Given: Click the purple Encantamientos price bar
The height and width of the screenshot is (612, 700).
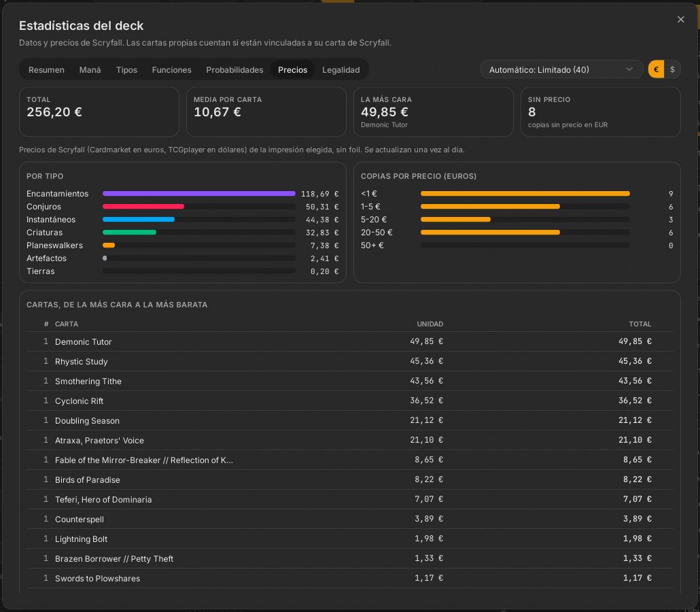Looking at the screenshot, I should click(x=198, y=193).
